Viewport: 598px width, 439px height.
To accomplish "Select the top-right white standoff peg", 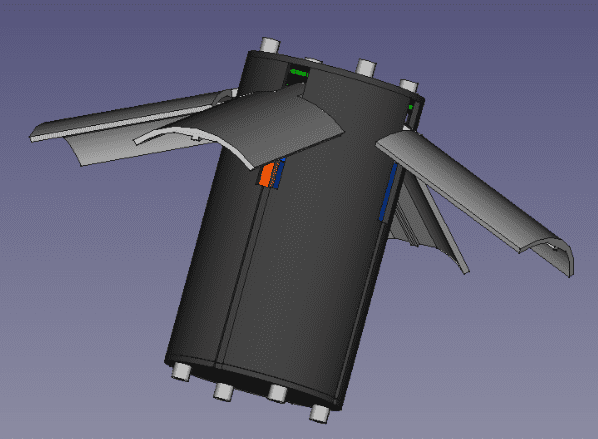I will 408,86.
